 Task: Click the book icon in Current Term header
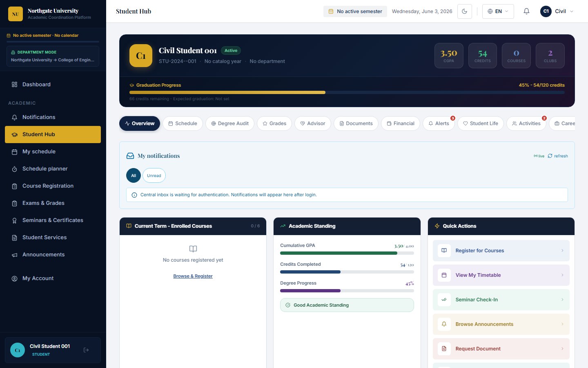(129, 226)
